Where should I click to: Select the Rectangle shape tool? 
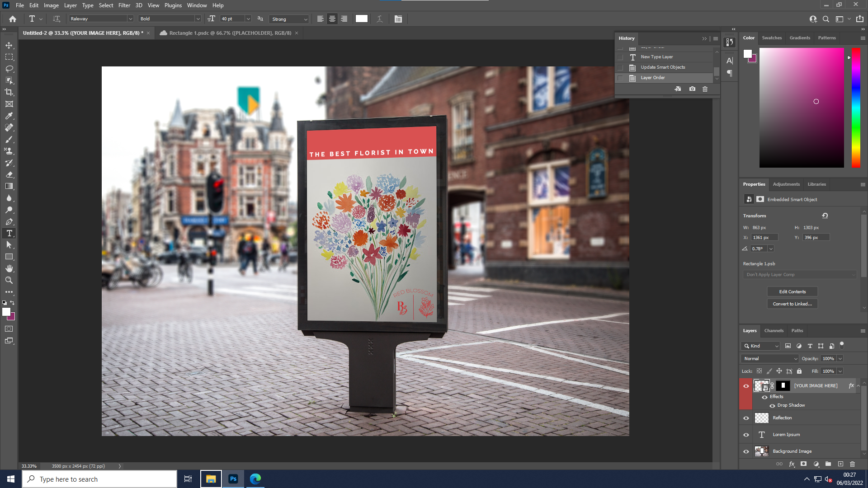[9, 257]
